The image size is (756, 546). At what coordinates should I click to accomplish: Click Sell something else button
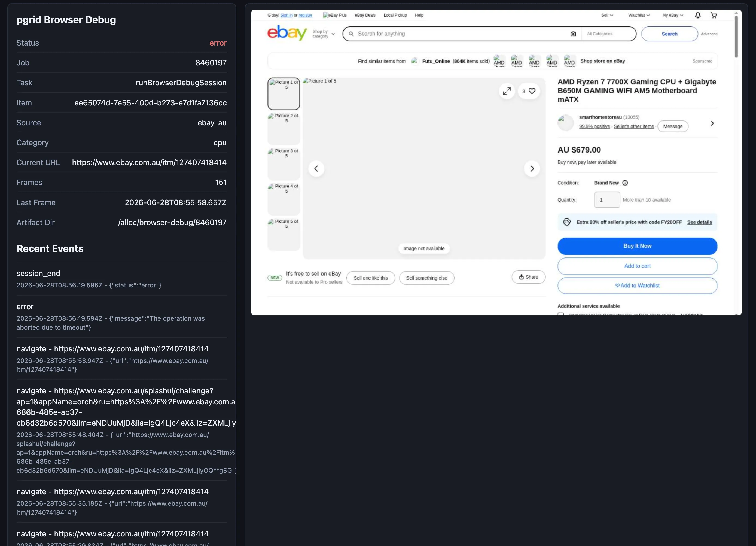(426, 278)
